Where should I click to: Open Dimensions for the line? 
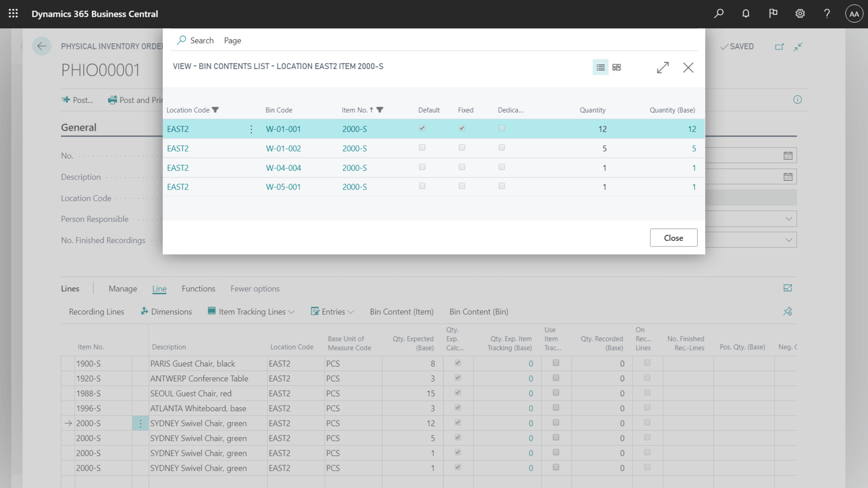[166, 311]
